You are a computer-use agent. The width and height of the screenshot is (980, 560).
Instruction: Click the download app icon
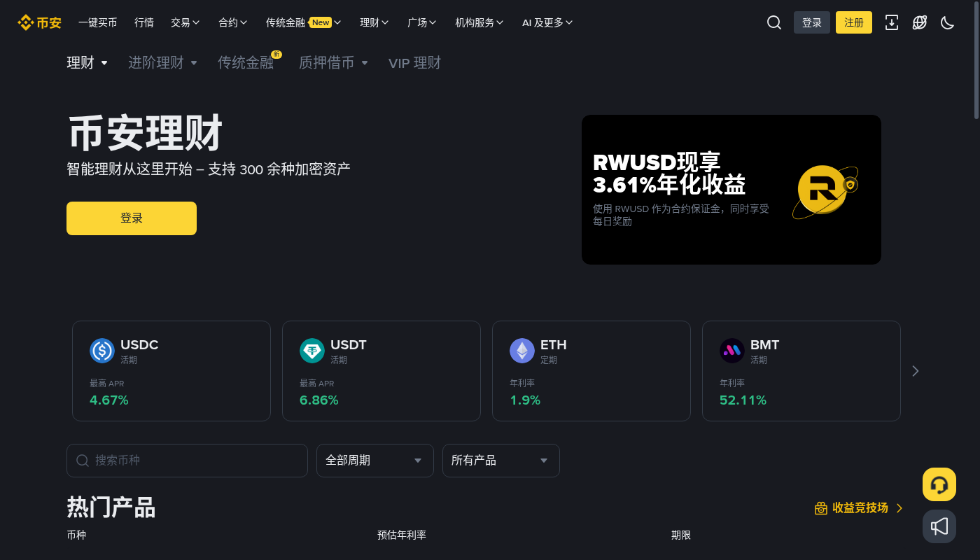pyautogui.click(x=892, y=22)
